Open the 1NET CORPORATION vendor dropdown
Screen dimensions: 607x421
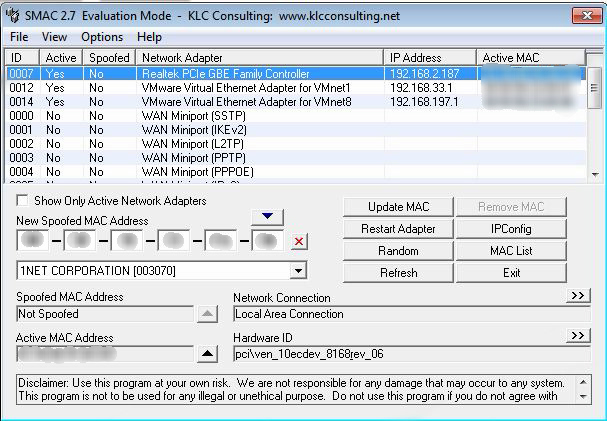pos(298,271)
